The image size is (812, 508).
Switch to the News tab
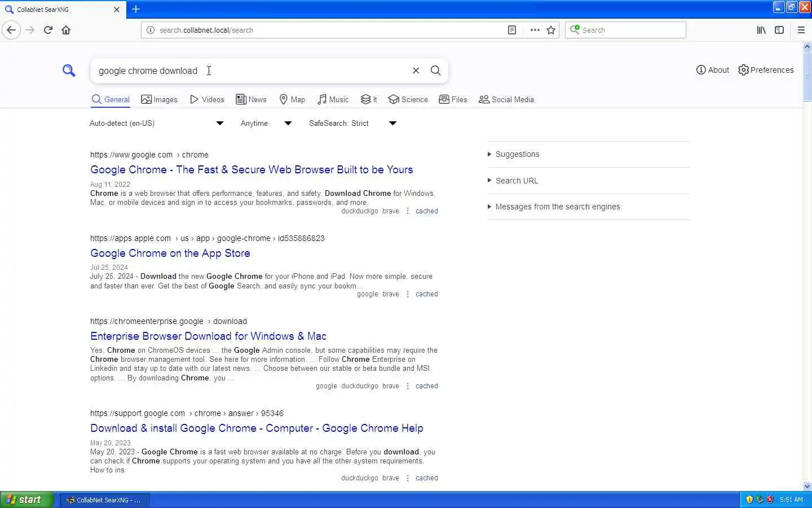251,99
